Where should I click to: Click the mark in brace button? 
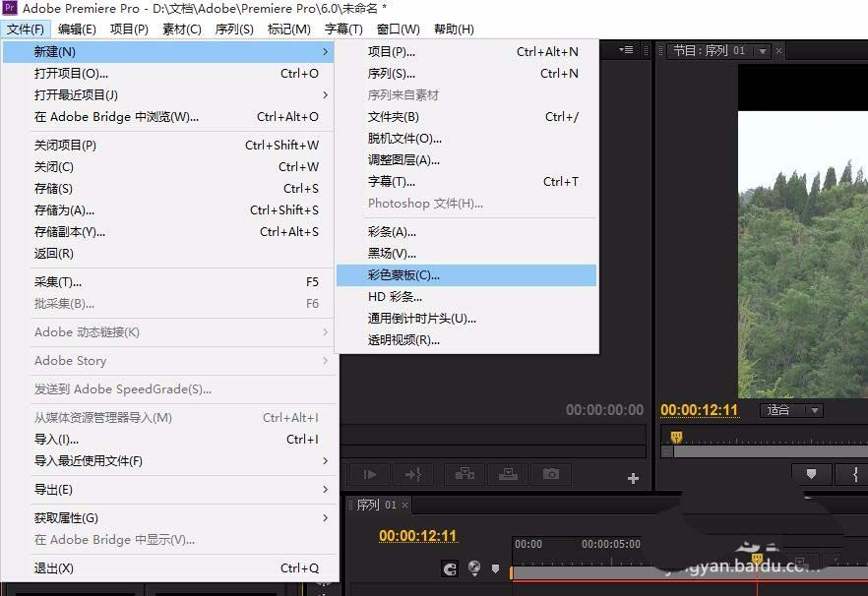(854, 474)
